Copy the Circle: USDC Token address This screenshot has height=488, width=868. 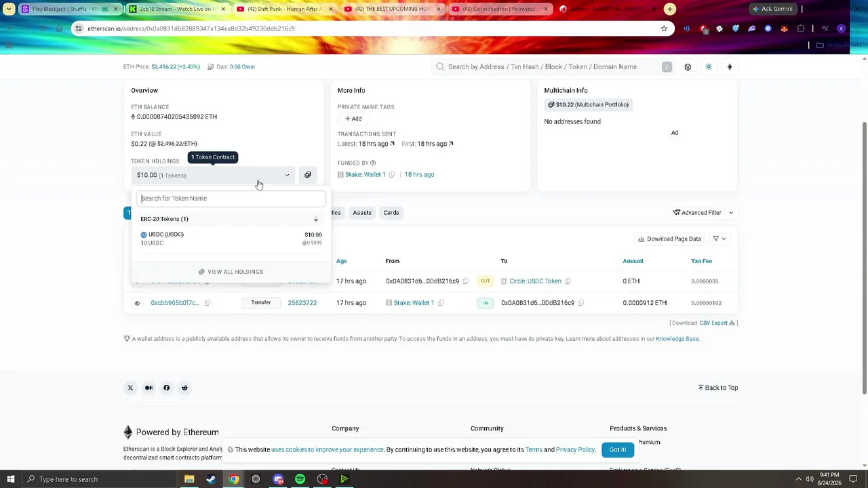[568, 281]
